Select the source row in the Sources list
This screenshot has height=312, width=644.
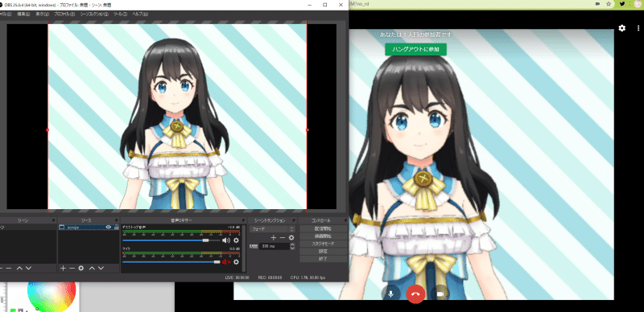point(89,227)
